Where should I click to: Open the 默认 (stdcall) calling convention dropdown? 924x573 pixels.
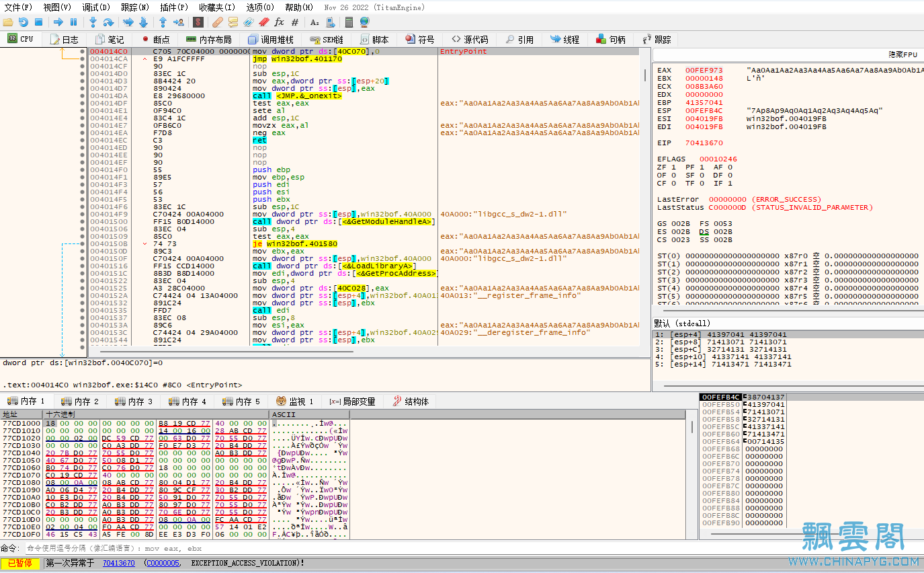787,323
